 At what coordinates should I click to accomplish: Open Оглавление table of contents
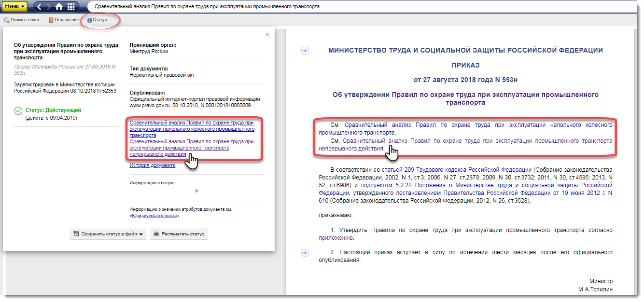coord(63,20)
